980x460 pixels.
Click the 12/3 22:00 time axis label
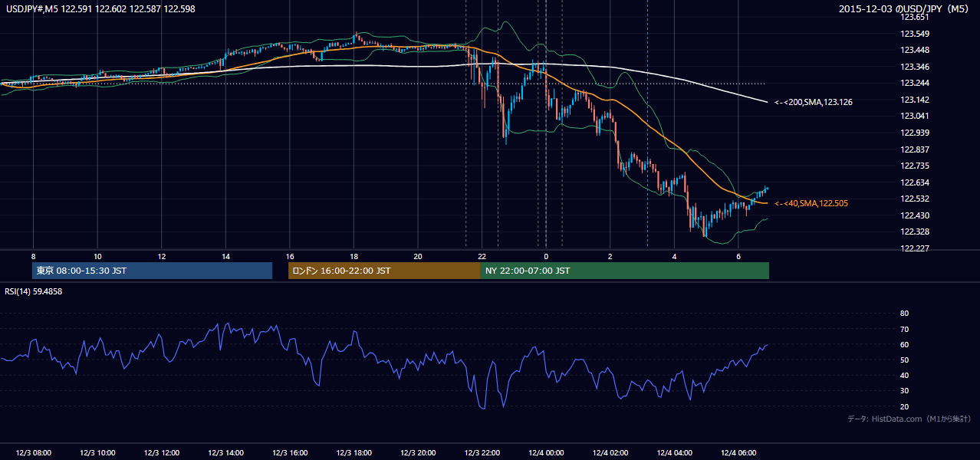coord(482,453)
